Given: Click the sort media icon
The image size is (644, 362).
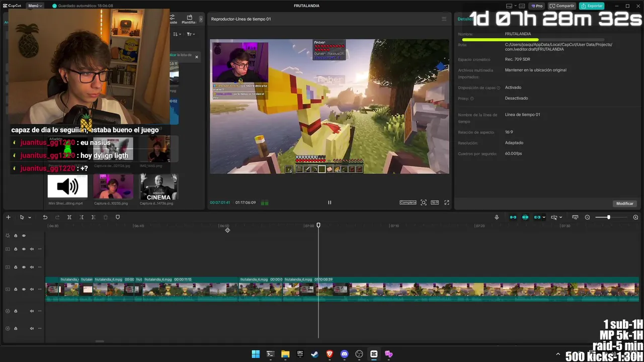Looking at the screenshot, I should click(x=177, y=34).
